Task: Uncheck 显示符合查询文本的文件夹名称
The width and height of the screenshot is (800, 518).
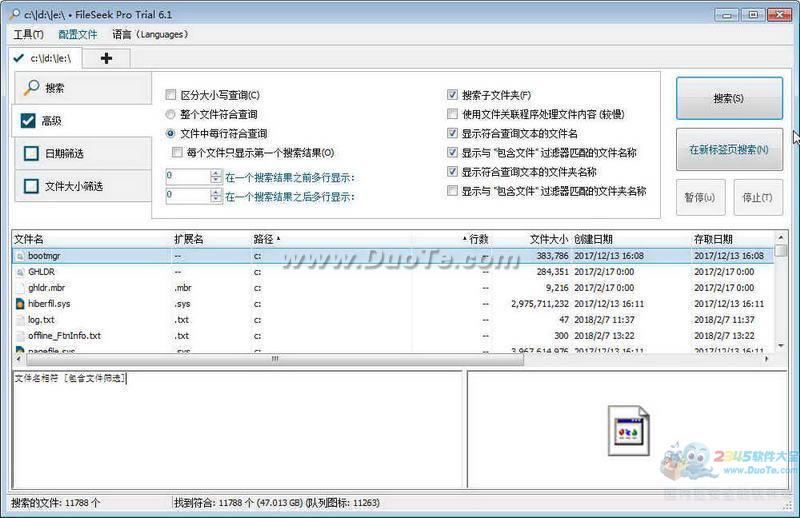Action: [x=452, y=171]
